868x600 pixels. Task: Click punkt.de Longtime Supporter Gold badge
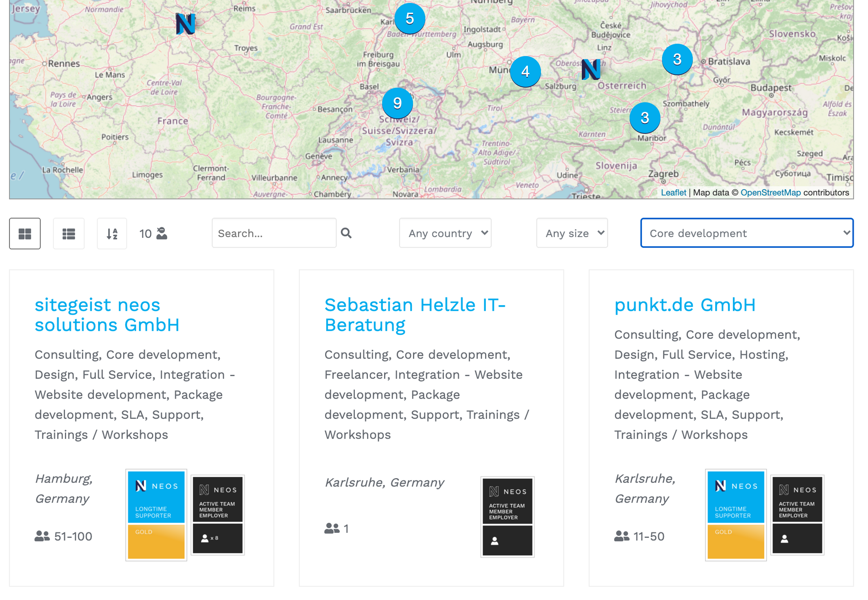pos(736,515)
